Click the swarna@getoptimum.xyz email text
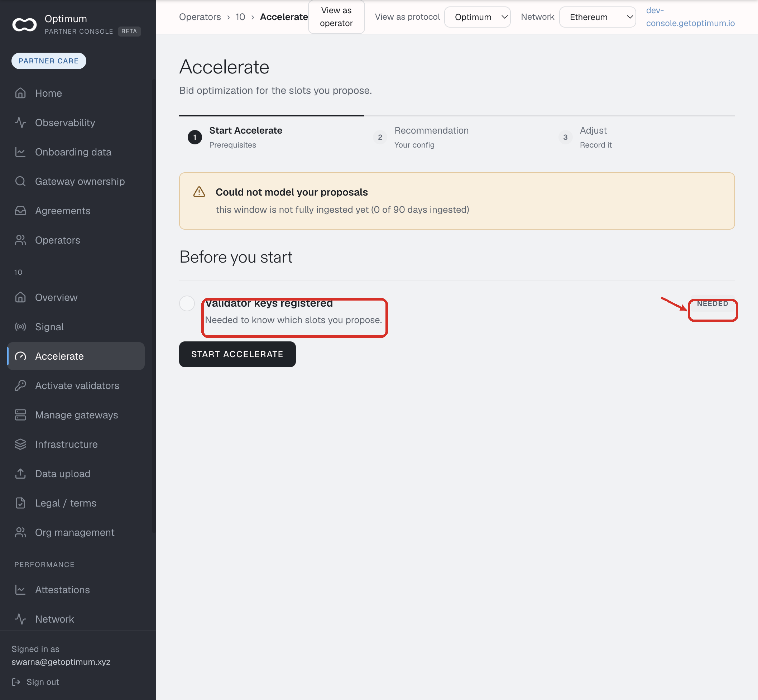This screenshot has width=758, height=700. click(x=61, y=662)
